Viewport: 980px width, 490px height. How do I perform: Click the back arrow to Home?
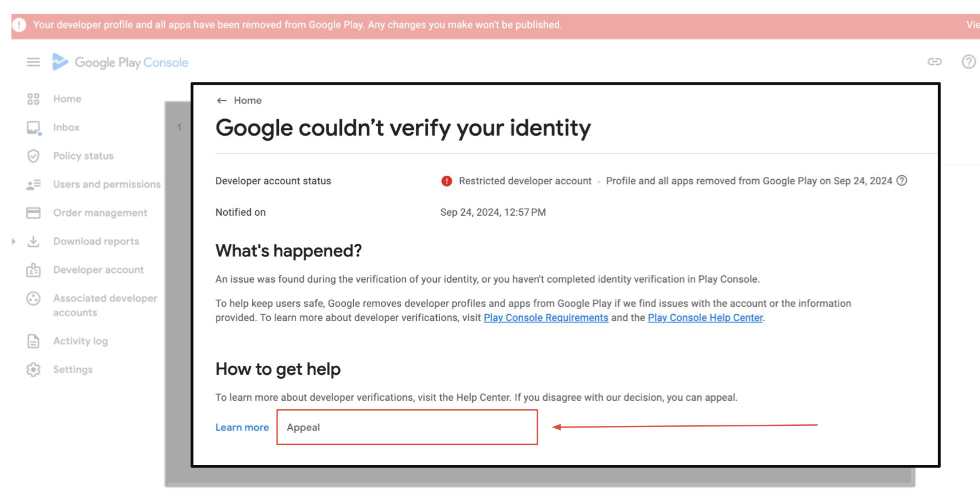pyautogui.click(x=222, y=101)
